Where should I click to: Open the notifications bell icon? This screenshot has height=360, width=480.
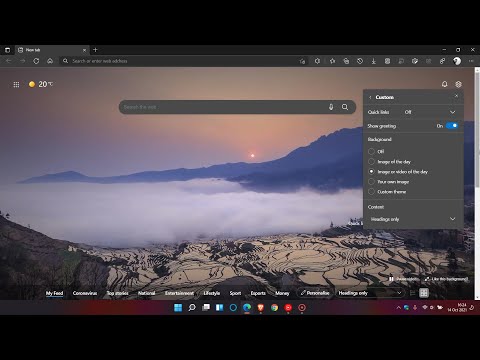444,84
